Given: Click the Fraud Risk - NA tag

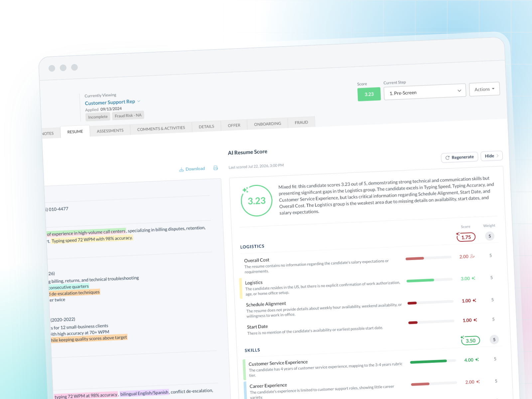Looking at the screenshot, I should 128,115.
